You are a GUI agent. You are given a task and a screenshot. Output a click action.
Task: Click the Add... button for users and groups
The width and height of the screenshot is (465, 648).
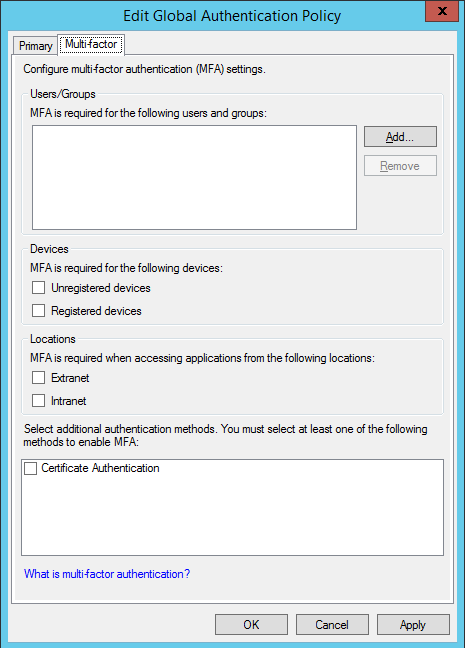(400, 137)
